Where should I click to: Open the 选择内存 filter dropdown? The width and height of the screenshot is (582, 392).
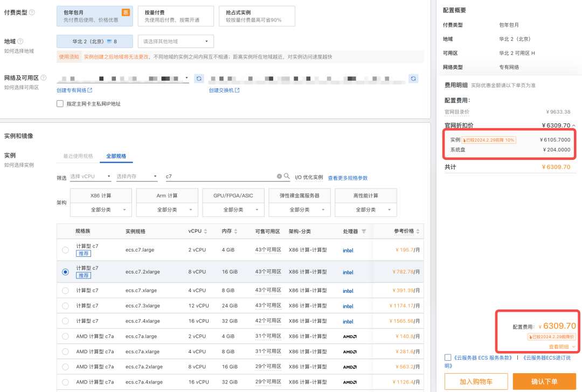pos(137,177)
